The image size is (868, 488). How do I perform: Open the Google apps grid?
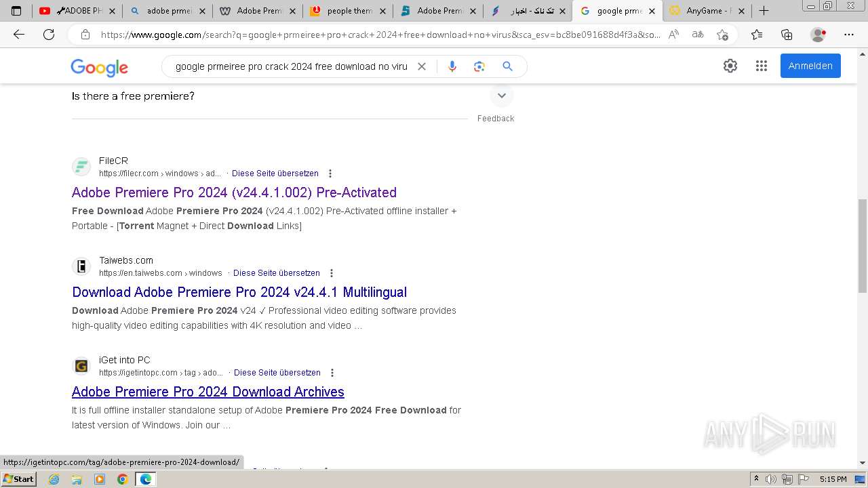click(762, 66)
